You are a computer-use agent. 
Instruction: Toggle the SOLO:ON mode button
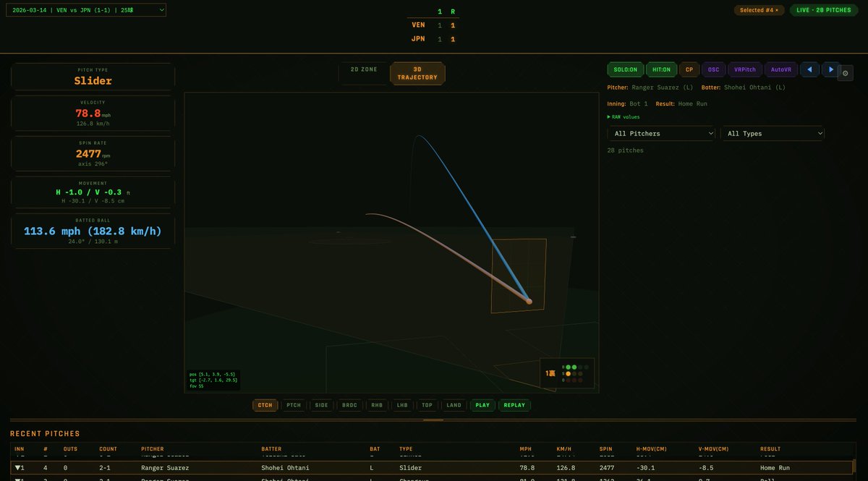[626, 69]
